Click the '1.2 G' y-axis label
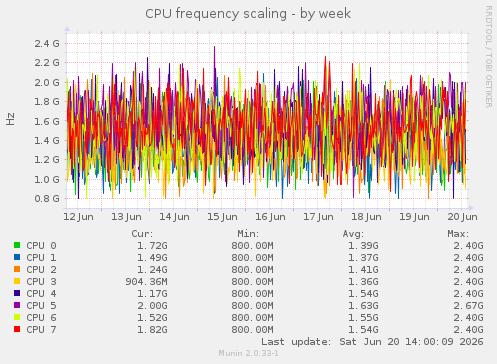Viewport: 497px width, 364px height. coord(47,160)
